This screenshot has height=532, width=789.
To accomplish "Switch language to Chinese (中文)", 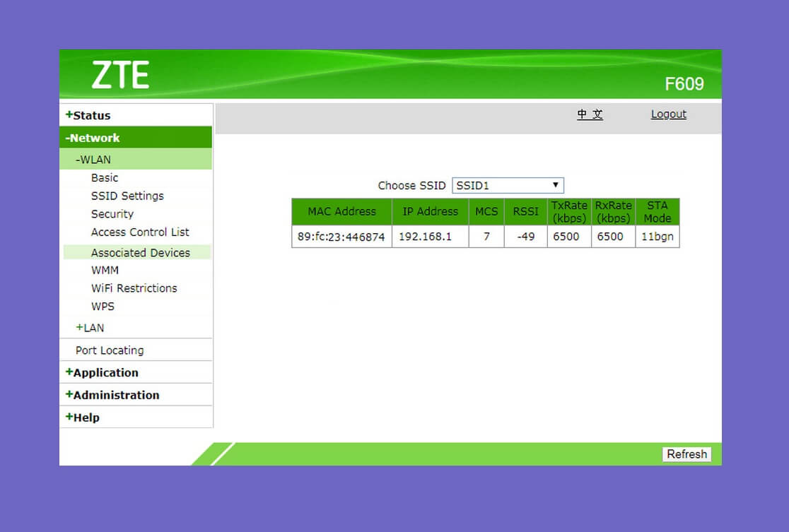I will [x=590, y=114].
